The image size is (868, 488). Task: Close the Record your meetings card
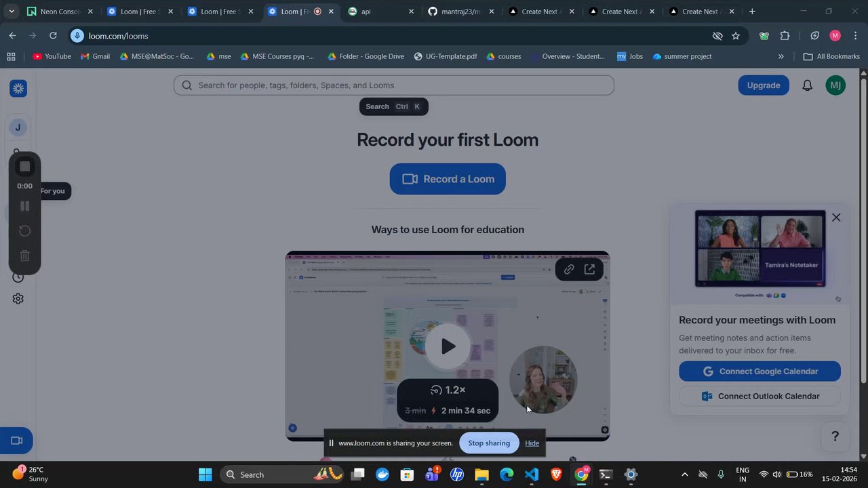coord(836,218)
